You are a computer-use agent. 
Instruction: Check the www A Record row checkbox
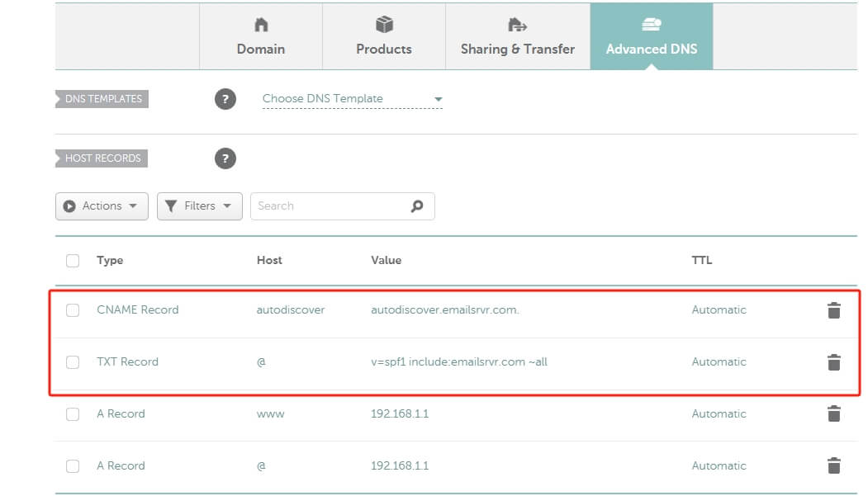pos(73,414)
